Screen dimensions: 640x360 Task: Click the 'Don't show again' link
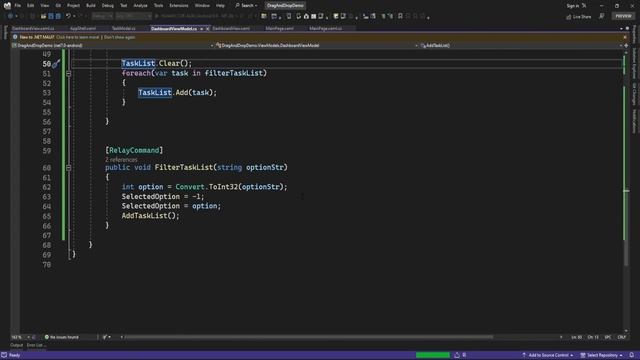(x=119, y=37)
